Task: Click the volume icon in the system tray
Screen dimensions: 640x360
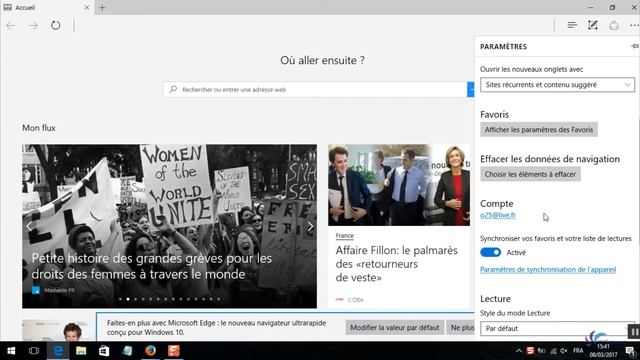Action: [x=564, y=351]
